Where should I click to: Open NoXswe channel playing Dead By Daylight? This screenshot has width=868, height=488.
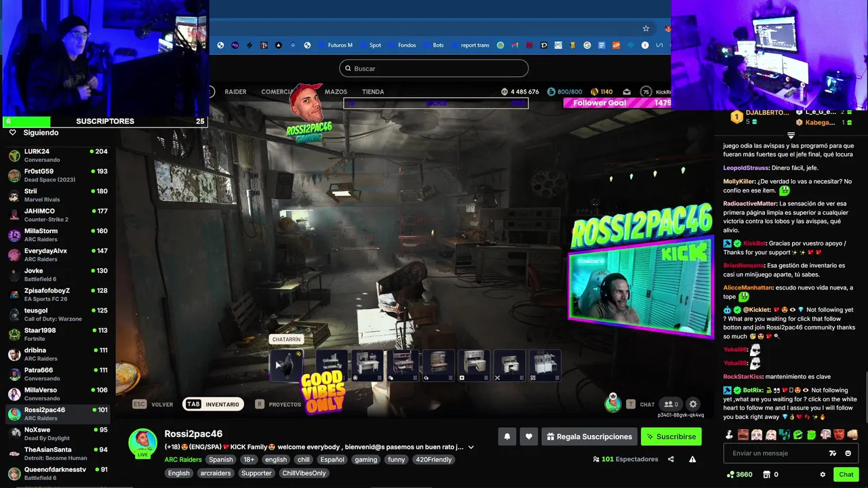[x=58, y=434]
